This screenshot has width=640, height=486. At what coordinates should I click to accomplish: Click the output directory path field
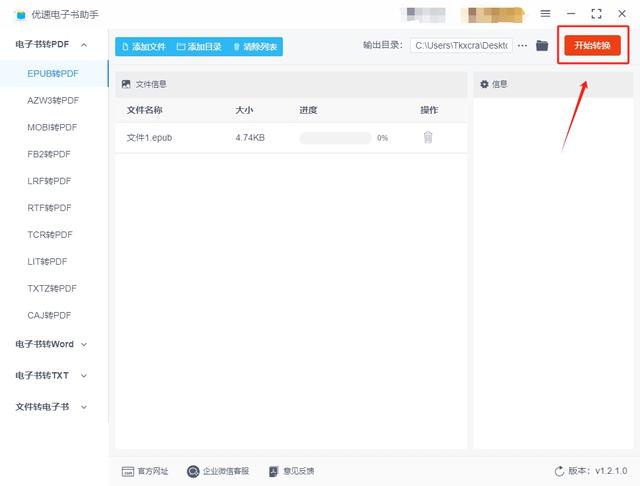click(461, 45)
